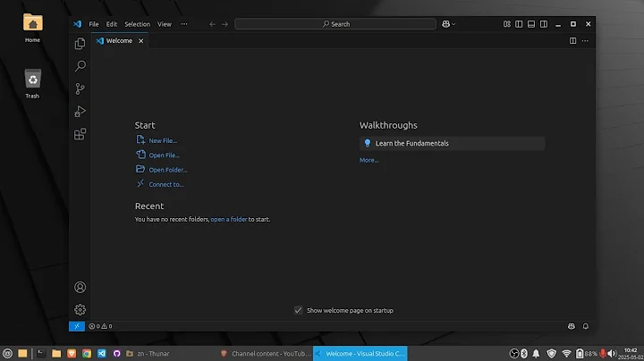The height and width of the screenshot is (361, 644).
Task: Open Trash on the desktop
Action: pos(32,84)
